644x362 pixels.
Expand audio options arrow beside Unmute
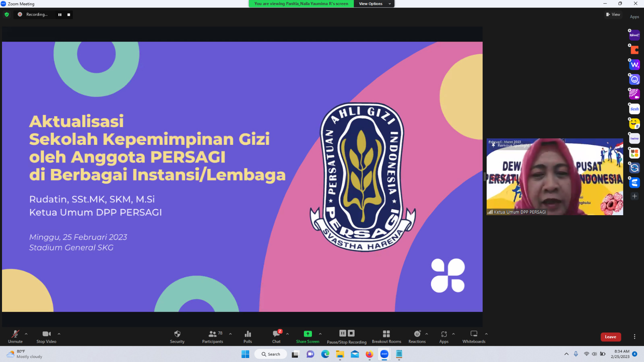[x=26, y=334]
